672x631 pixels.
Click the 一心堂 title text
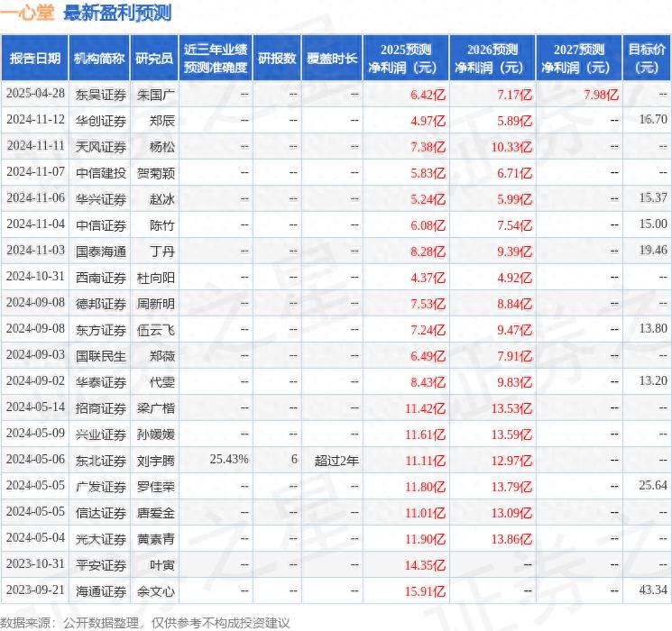pos(27,13)
